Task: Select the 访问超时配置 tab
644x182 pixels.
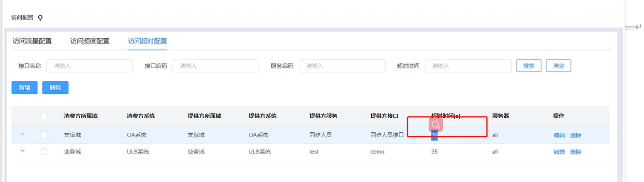Action: (x=147, y=41)
